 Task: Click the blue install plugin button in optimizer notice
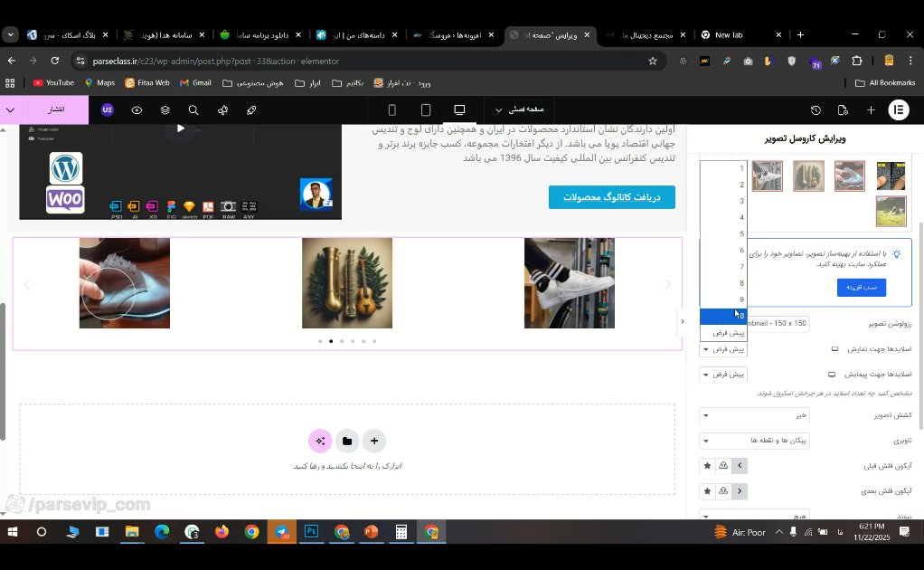(862, 287)
